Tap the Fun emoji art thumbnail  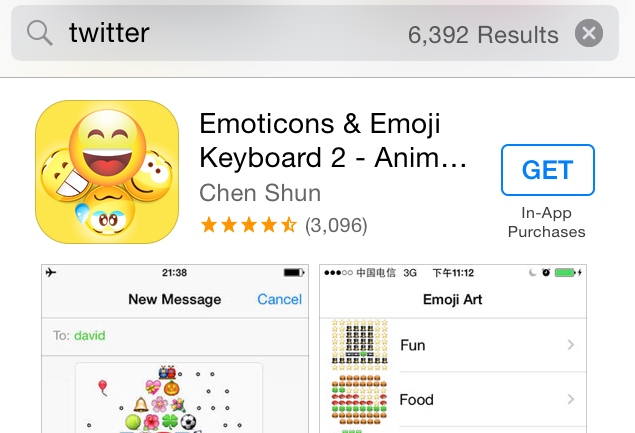click(360, 345)
